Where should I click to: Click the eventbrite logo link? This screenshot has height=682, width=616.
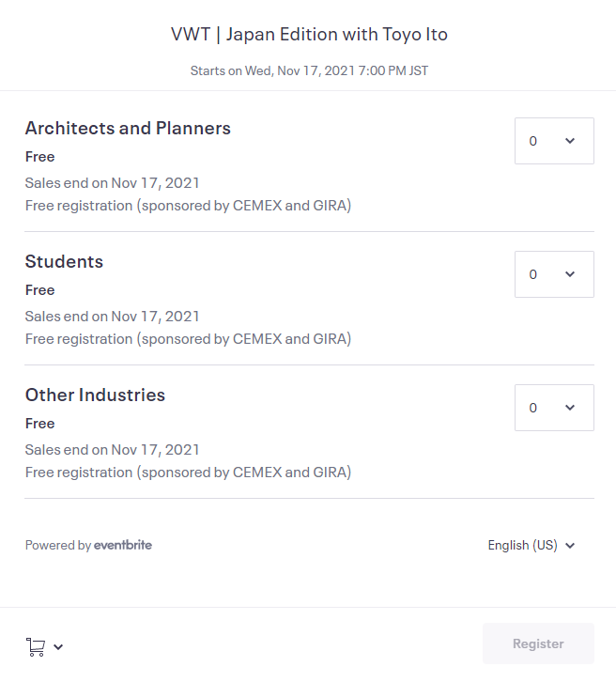pos(123,545)
